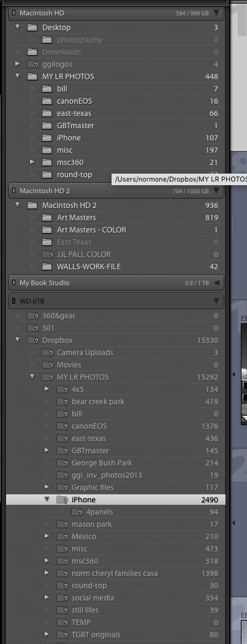Screen dimensions: 247x644
Task: Click the canonEOS folder icon with 16 photos
Action: click(47, 101)
